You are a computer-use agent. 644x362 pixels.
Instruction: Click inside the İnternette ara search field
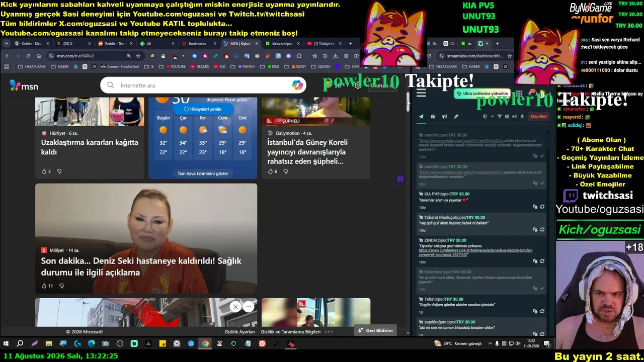[204, 85]
